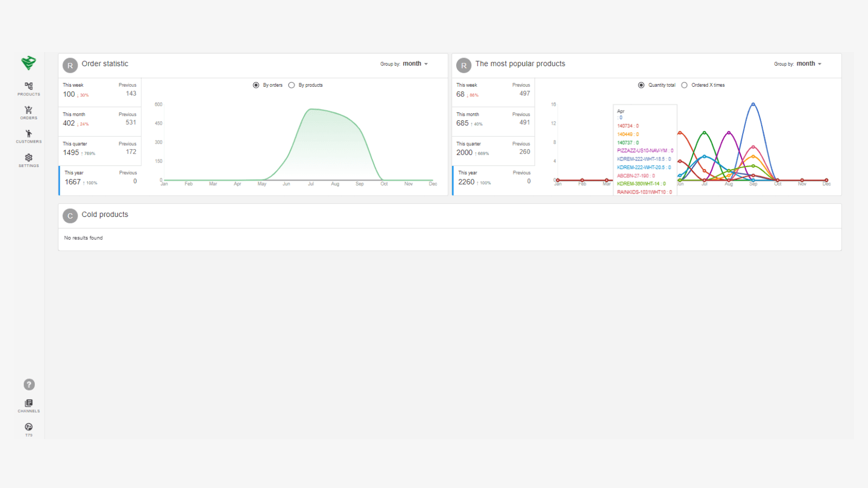The image size is (868, 488).
Task: Select the By products radio button
Action: (x=292, y=85)
